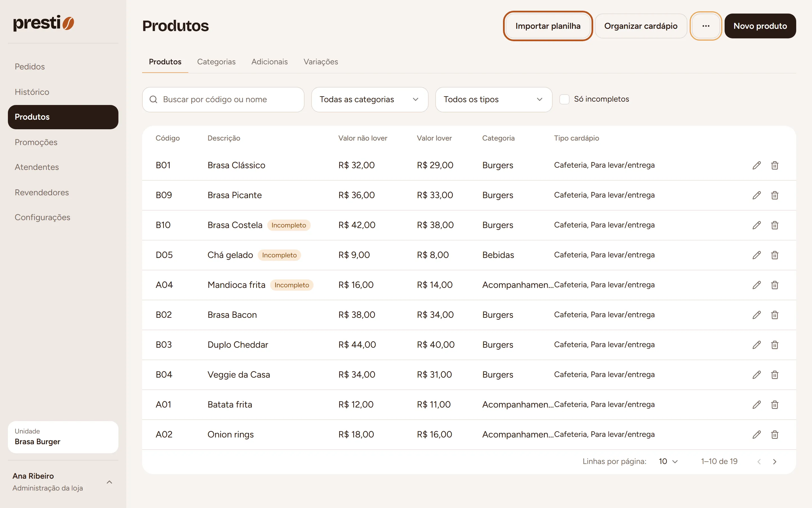Switch to the Adicionais tab

pyautogui.click(x=270, y=62)
